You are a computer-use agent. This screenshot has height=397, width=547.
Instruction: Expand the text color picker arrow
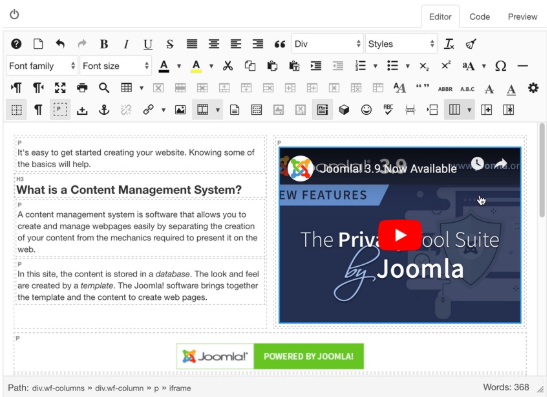(x=179, y=66)
